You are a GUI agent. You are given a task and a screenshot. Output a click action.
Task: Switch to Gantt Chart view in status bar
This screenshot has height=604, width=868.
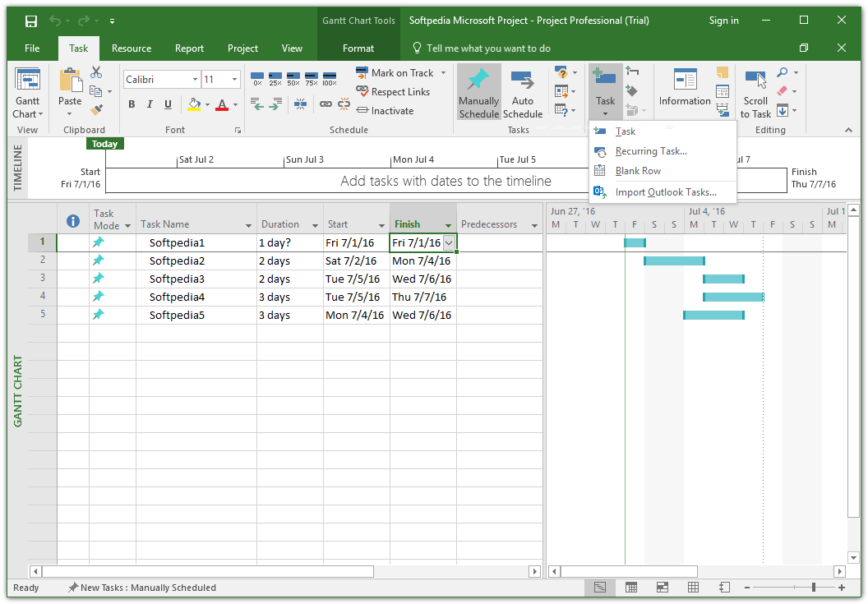point(599,588)
